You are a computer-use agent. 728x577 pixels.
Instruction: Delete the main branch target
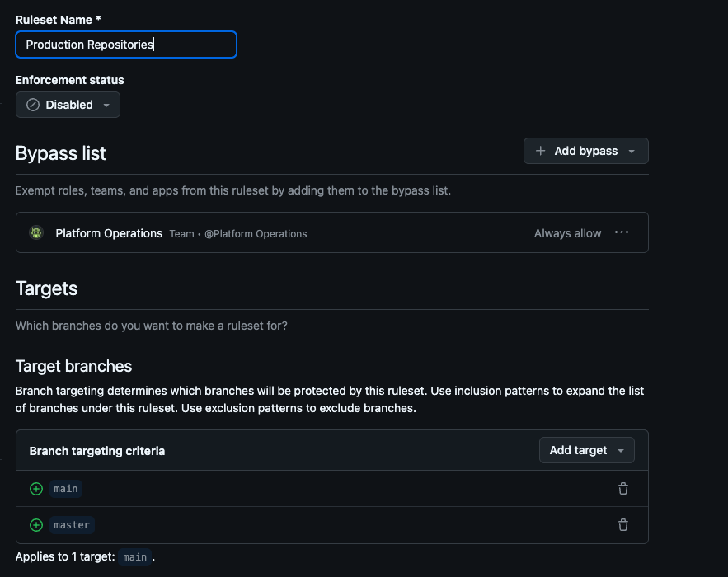[x=623, y=489]
